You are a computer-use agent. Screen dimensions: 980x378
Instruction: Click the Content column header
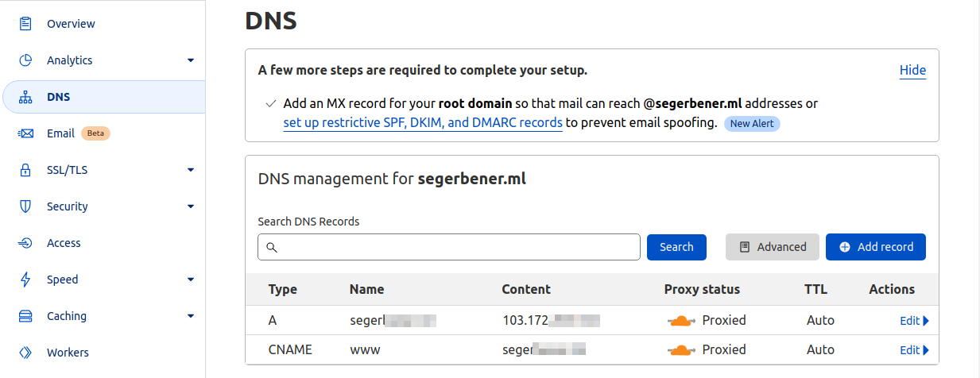(x=526, y=289)
